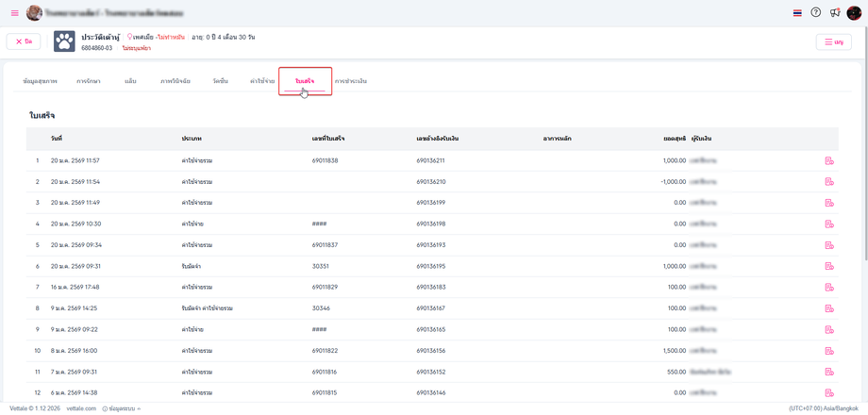This screenshot has height=415, width=868.
Task: Open receipt document icon for row 12
Action: [x=829, y=393]
